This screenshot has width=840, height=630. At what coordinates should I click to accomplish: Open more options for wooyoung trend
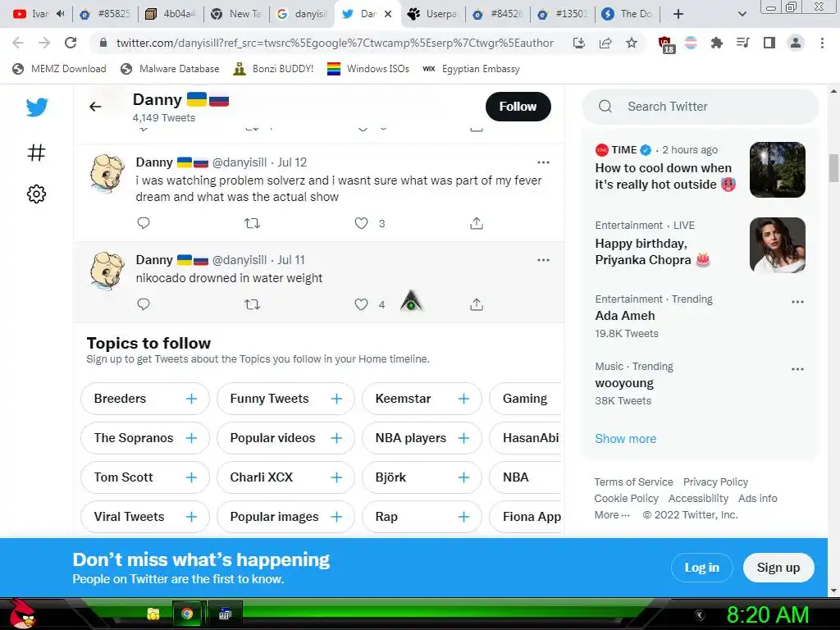(x=797, y=369)
